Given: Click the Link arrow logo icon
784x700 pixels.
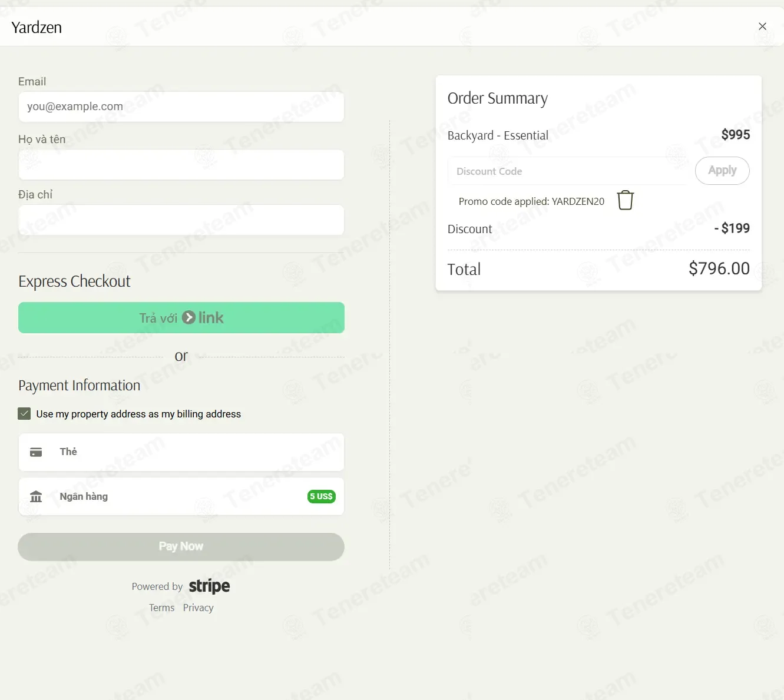Looking at the screenshot, I should point(188,318).
